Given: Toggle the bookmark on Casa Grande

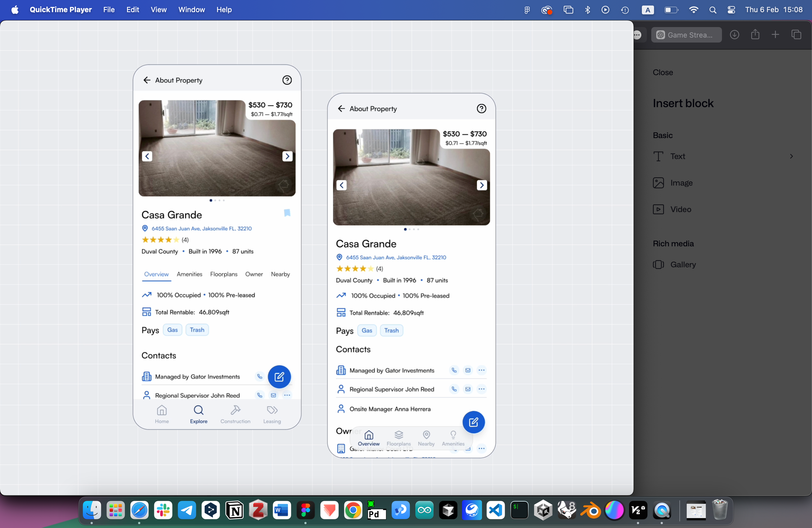Looking at the screenshot, I should tap(287, 212).
